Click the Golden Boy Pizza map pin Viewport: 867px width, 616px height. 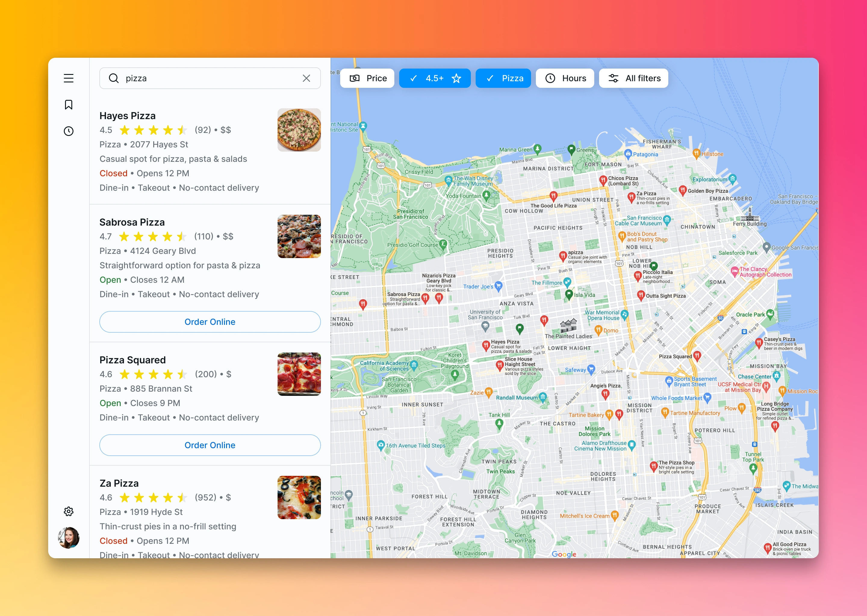tap(682, 190)
